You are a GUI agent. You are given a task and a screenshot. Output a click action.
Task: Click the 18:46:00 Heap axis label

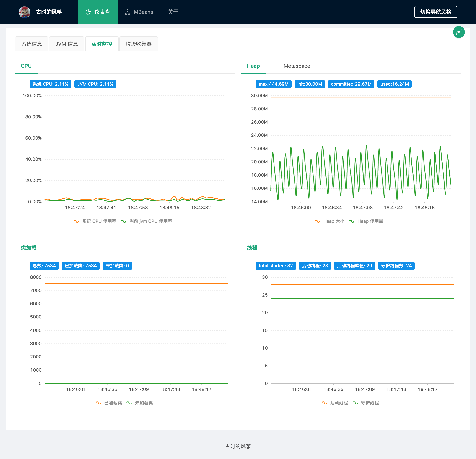(x=301, y=208)
